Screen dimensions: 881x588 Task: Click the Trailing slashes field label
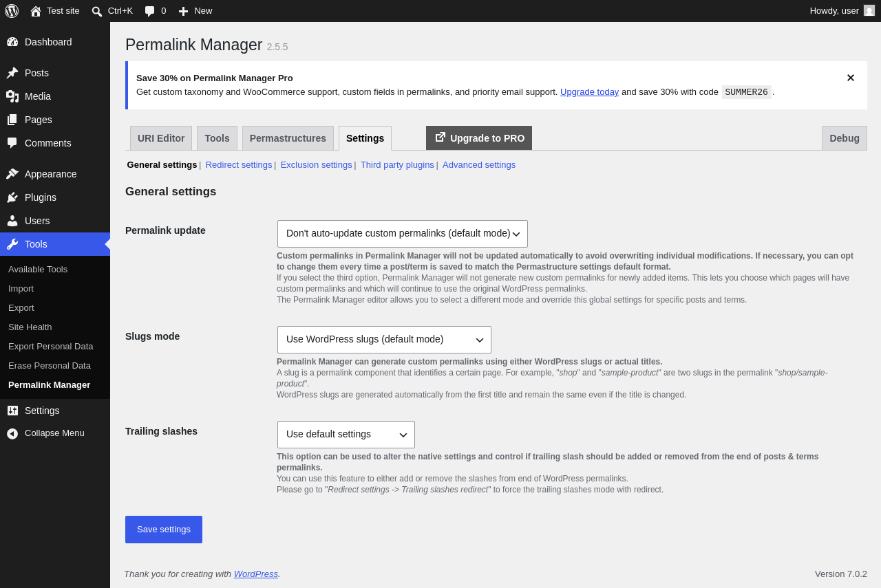(x=161, y=431)
